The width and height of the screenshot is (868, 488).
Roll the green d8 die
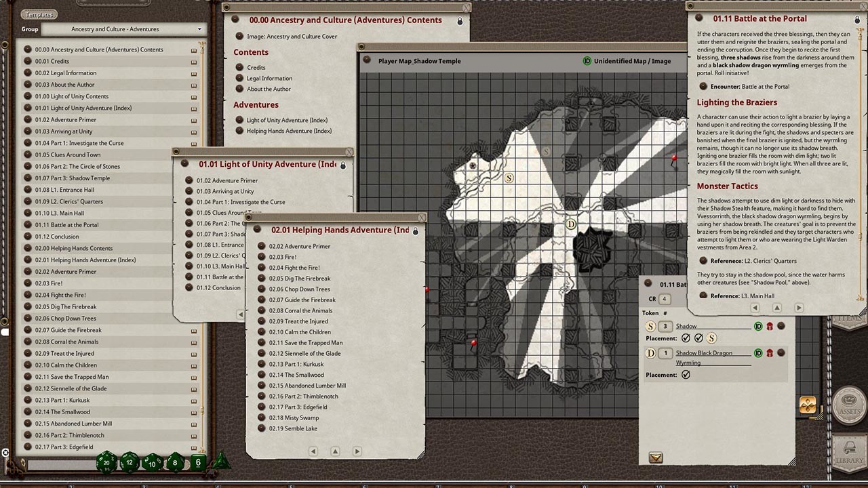point(174,463)
